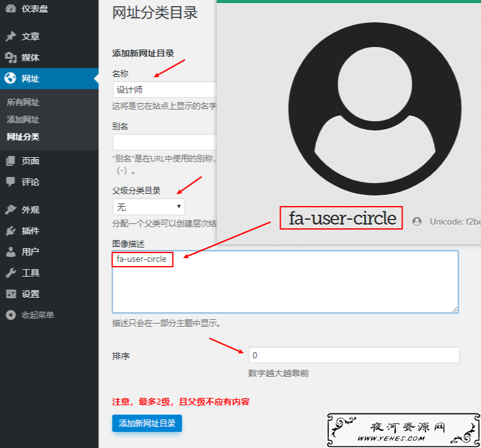Viewport: 481px width, 448px height.
Task: Open the 页面 menu
Action: pyautogui.click(x=49, y=161)
